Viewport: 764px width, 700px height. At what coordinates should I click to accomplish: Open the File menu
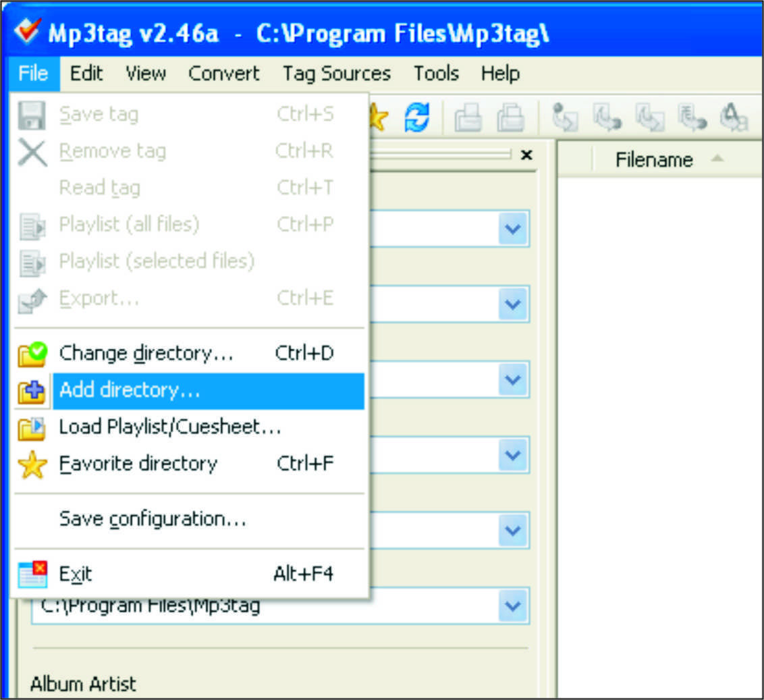(x=34, y=74)
